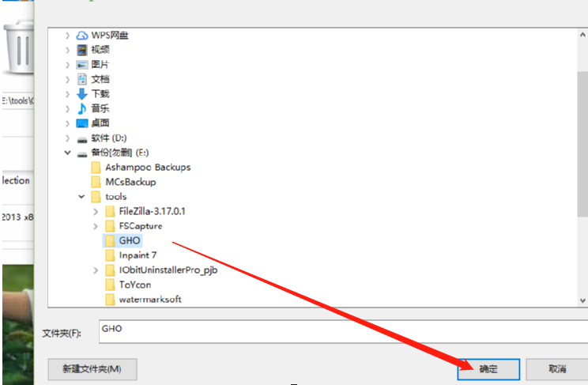Select the tools folder name
This screenshot has height=385, width=588.
pyautogui.click(x=116, y=197)
